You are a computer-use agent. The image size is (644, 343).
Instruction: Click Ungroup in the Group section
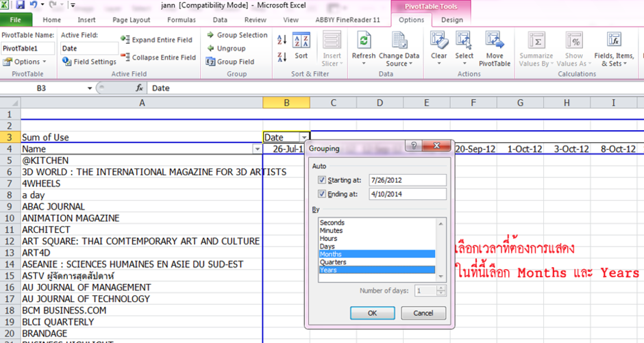226,49
